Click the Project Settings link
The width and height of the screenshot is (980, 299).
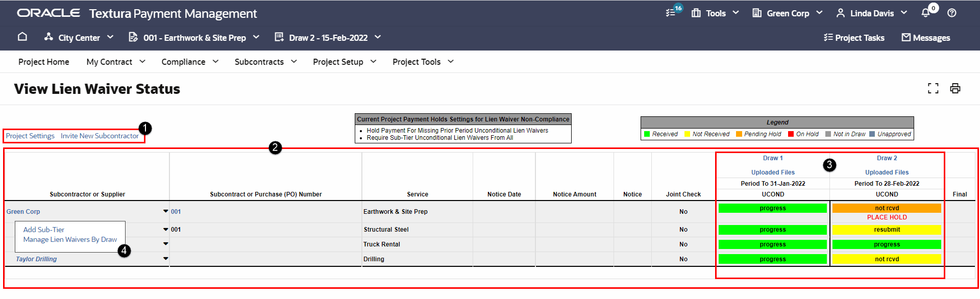[x=30, y=136]
